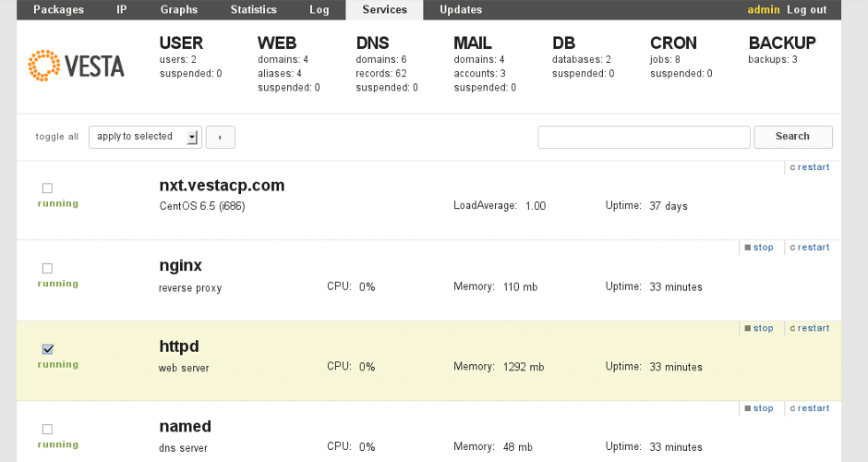Click the 'reverse proxy' description

click(190, 288)
